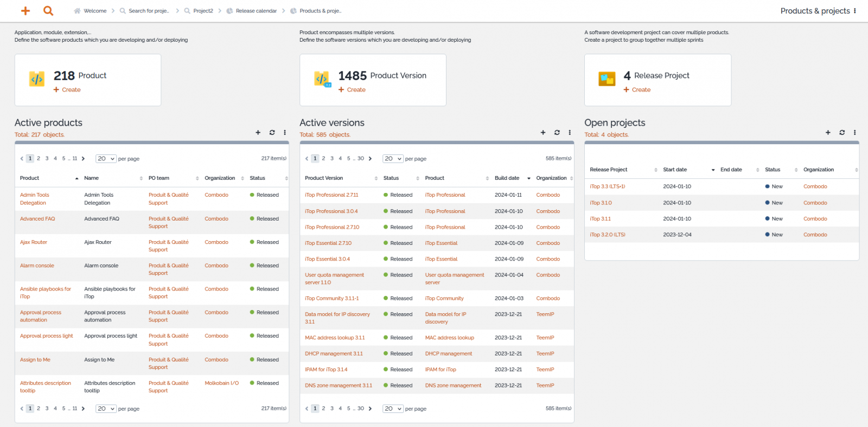Viewport: 868px width, 427px height.
Task: Click the Product code badge icon
Action: click(37, 79)
